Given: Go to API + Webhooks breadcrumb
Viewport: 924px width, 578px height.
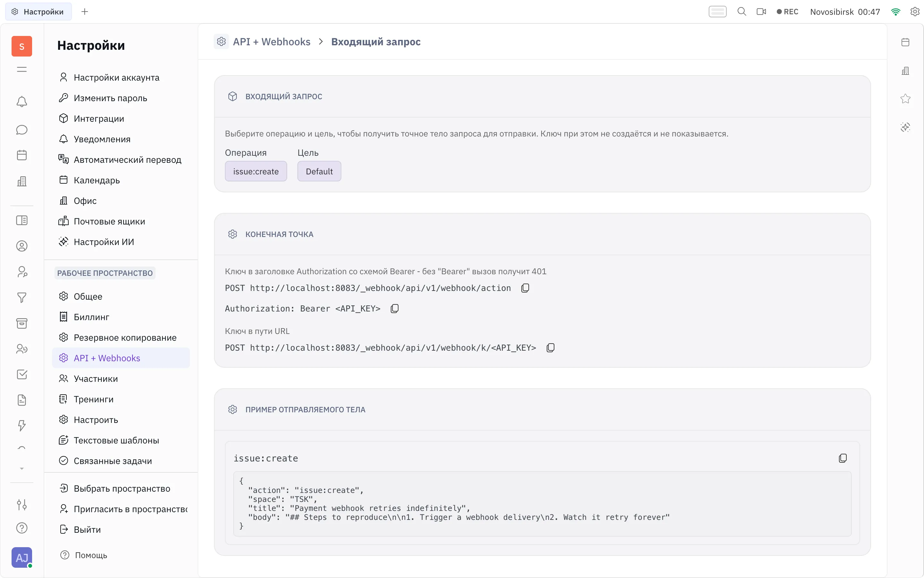Looking at the screenshot, I should pos(271,42).
